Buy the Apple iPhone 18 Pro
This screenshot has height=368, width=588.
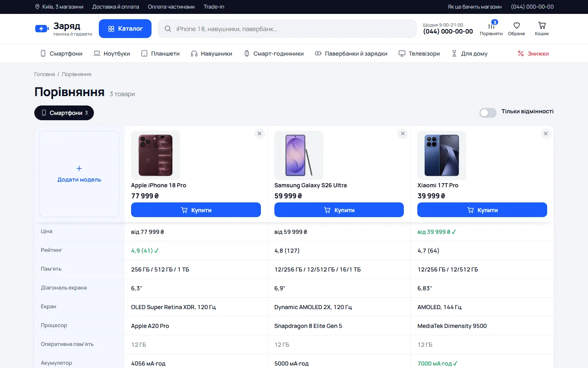tap(196, 210)
